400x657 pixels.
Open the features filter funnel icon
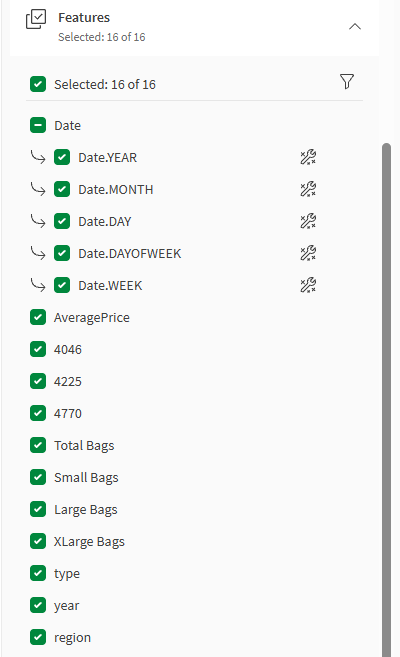[347, 82]
